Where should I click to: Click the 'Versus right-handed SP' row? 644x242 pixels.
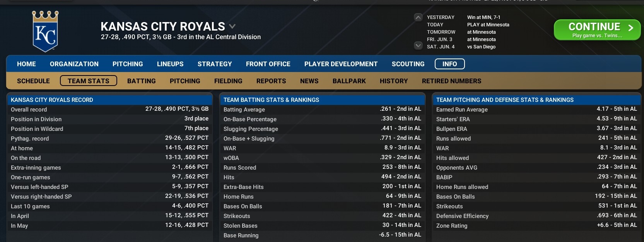[x=110, y=196]
